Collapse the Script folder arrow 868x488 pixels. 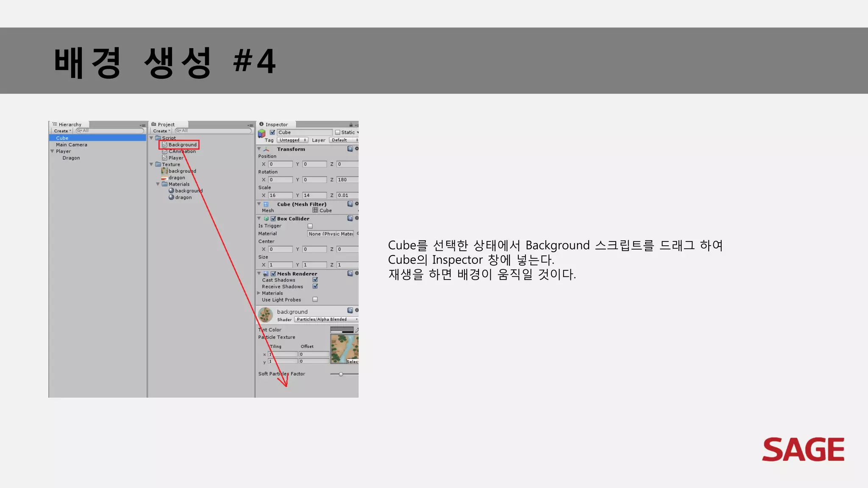(x=152, y=138)
